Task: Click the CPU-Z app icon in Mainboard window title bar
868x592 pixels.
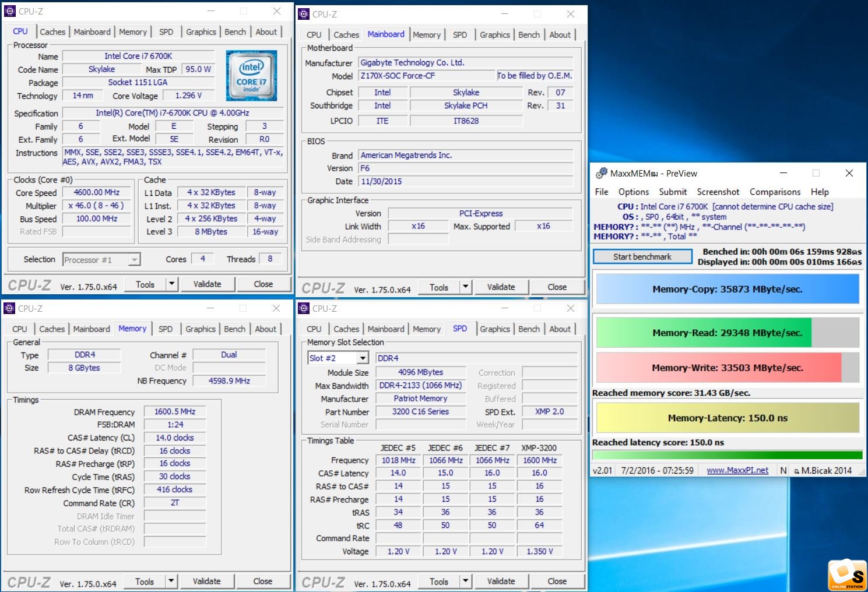Action: (304, 14)
